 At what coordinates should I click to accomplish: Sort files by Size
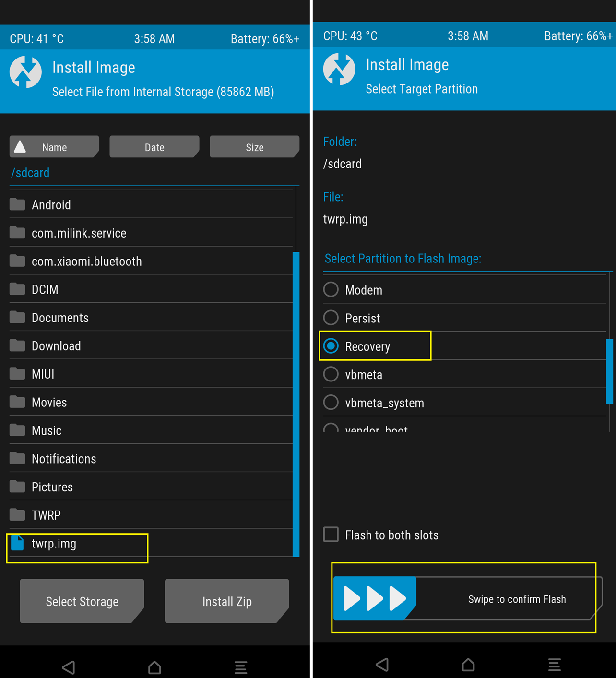[255, 147]
